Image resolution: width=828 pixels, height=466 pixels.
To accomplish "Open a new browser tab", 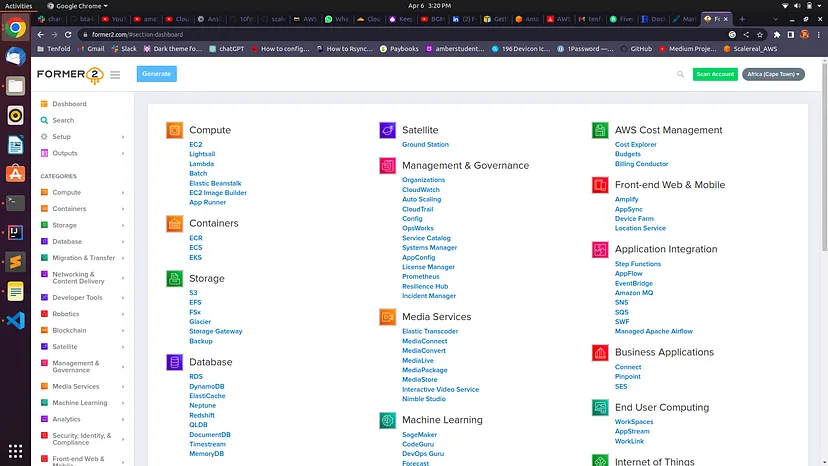I will point(742,19).
